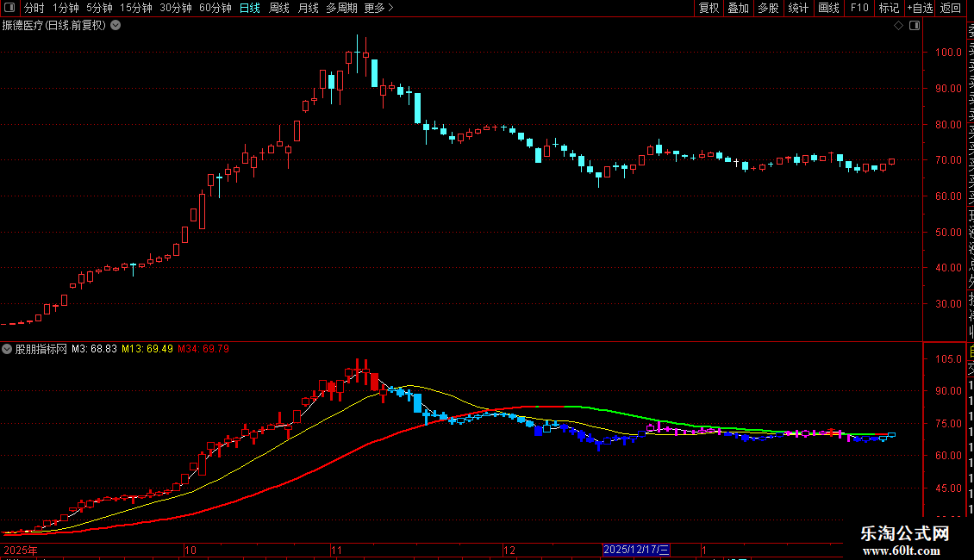Click the 105.0 label in indicator axis
The width and height of the screenshot is (974, 560).
coord(948,359)
